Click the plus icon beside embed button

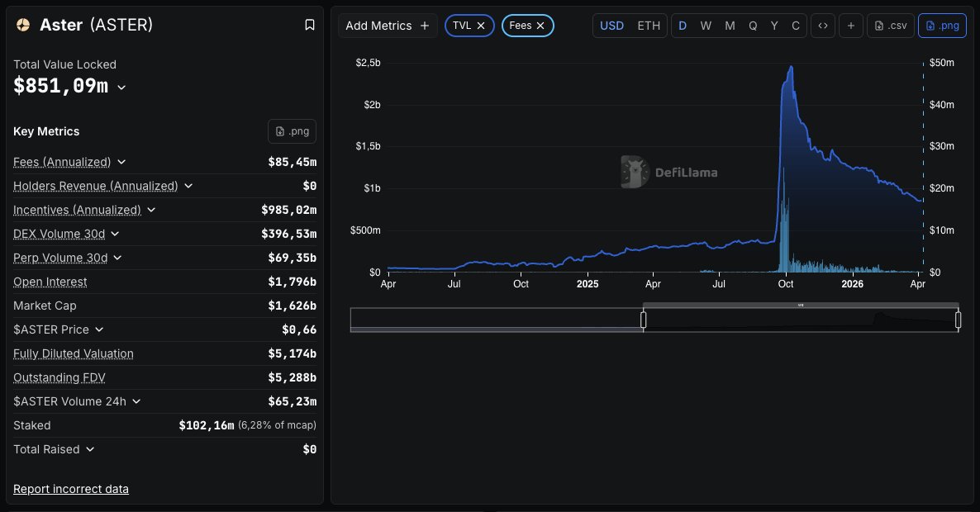click(x=851, y=26)
